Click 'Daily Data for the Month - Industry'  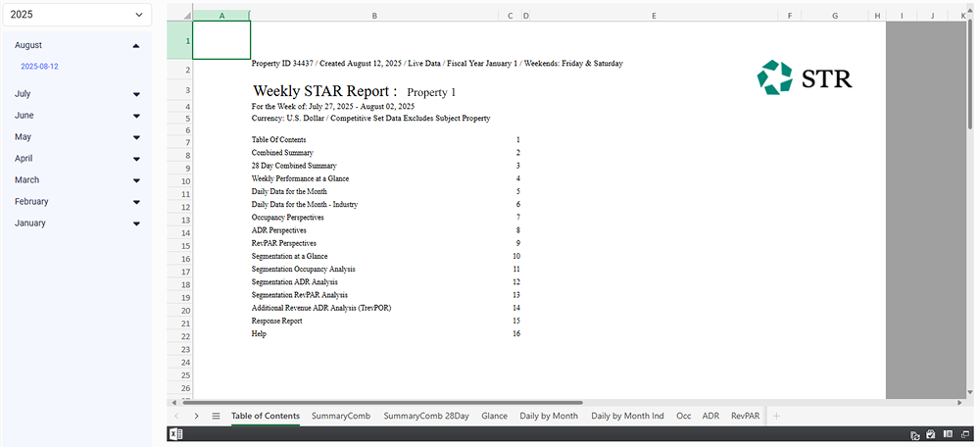[x=305, y=204]
